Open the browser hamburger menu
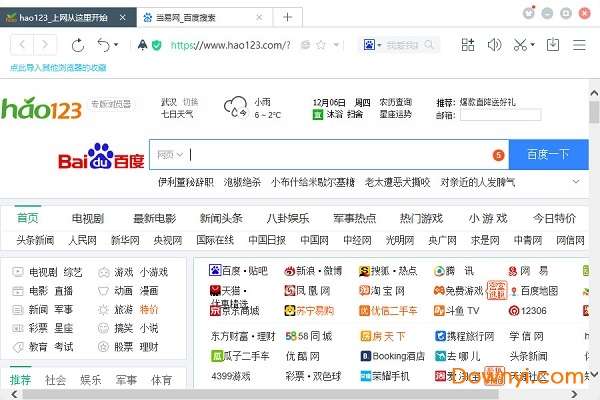The image size is (600, 400). click(x=579, y=45)
